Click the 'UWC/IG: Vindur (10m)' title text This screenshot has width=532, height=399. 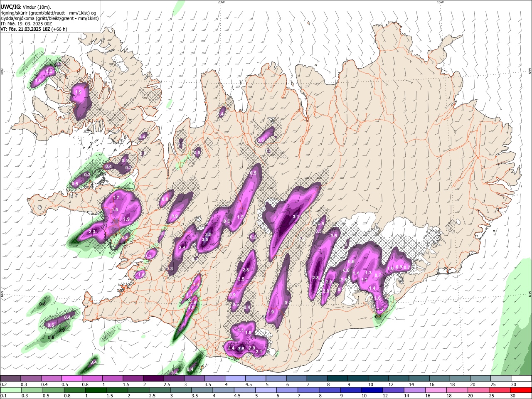[25, 7]
